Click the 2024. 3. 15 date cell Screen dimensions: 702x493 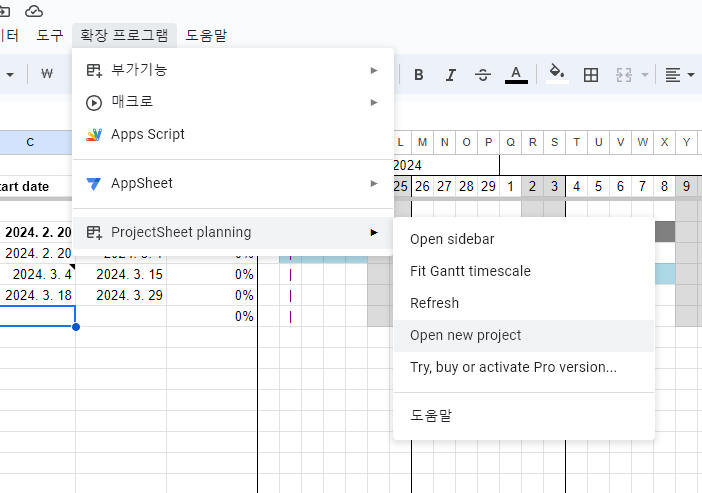coord(121,274)
